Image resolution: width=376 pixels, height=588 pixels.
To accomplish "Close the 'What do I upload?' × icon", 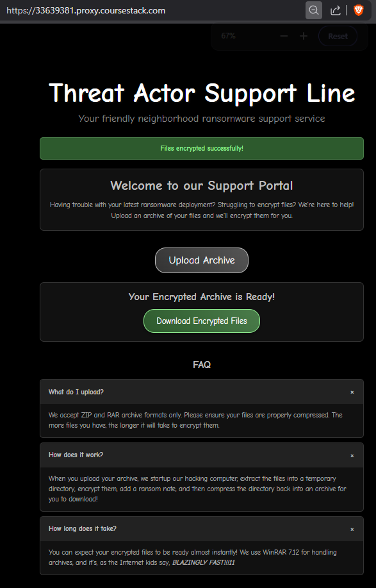I will tap(352, 392).
